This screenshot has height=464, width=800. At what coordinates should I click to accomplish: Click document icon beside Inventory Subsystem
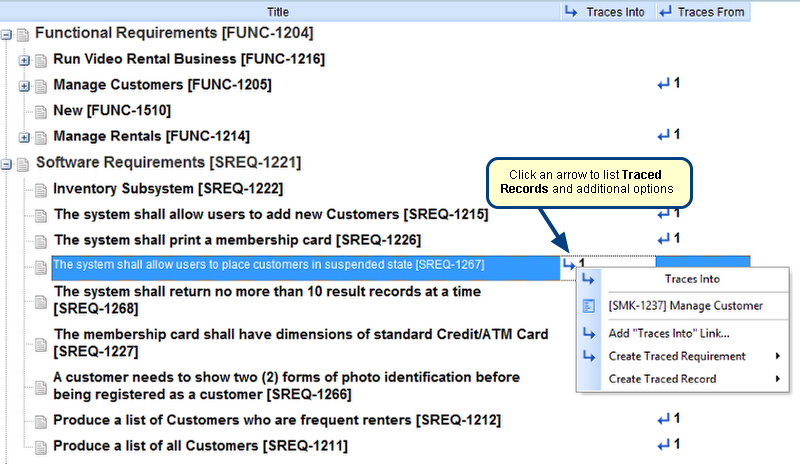coord(41,189)
